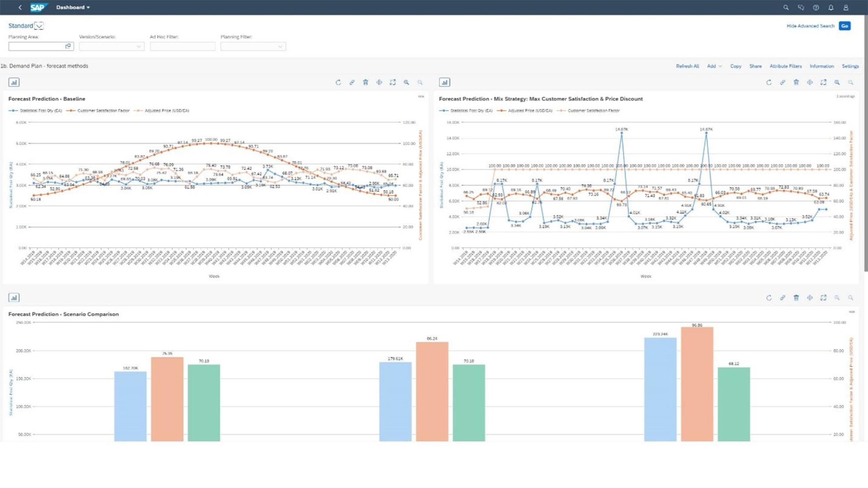
Task: Open dashboard Settings
Action: [x=850, y=66]
